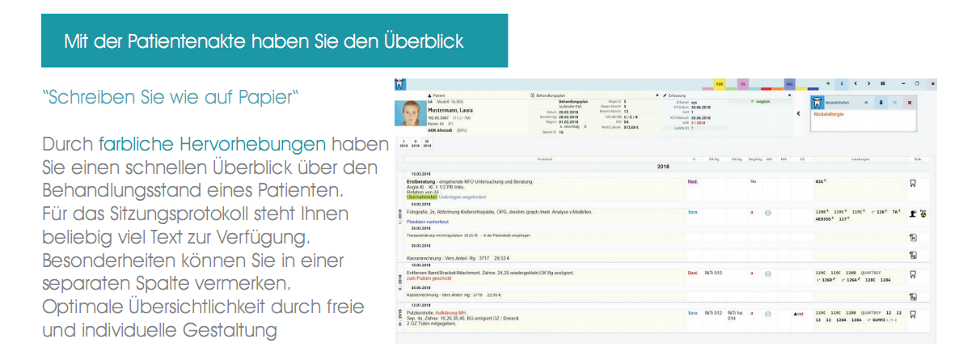Open tooth document icon for Erstberatung entry
This screenshot has width=980, height=356.
click(x=913, y=184)
